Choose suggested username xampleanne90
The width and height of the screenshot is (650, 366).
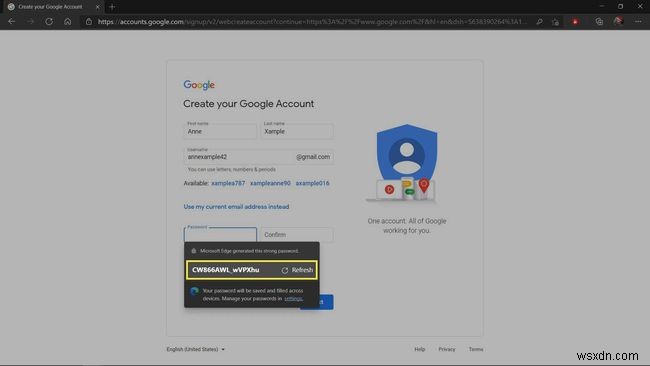[270, 183]
